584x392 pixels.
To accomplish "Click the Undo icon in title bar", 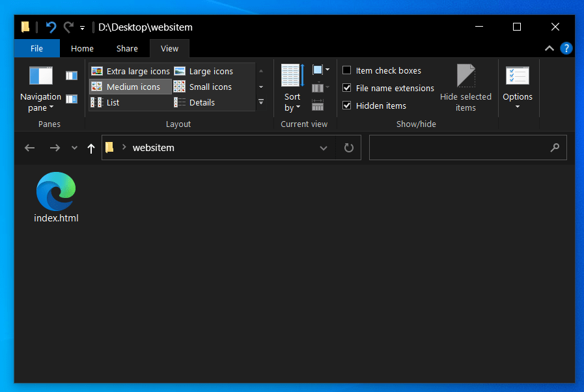I will click(x=51, y=27).
